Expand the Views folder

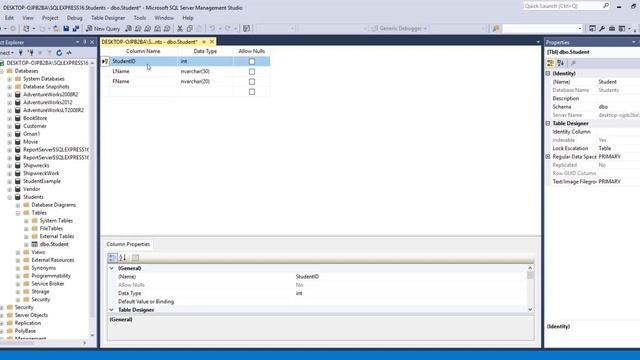click(18, 252)
